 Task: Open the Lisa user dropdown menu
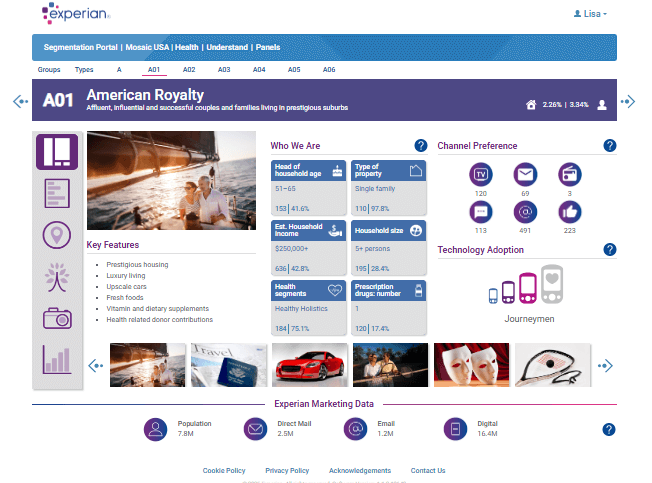tap(590, 14)
